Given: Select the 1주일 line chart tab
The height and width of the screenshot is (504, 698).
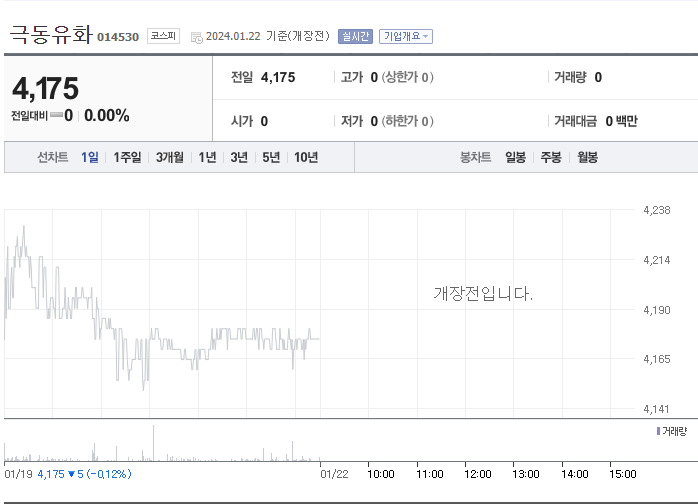Looking at the screenshot, I should 127,157.
